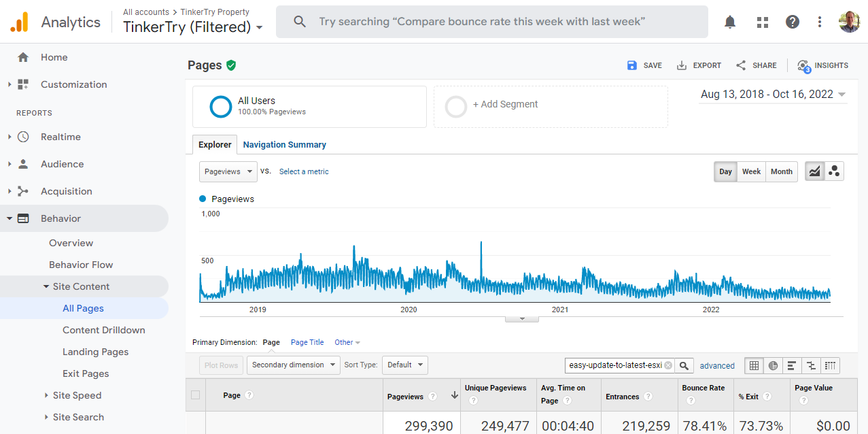Viewport: 868px width, 434px height.
Task: Switch table to Data grid view
Action: tap(754, 365)
